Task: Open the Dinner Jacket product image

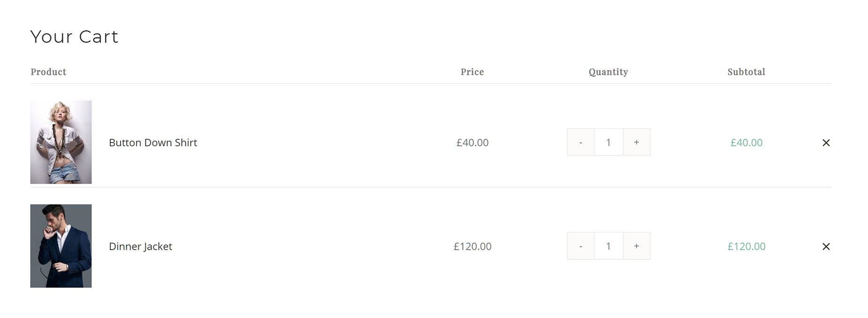Action: click(61, 246)
